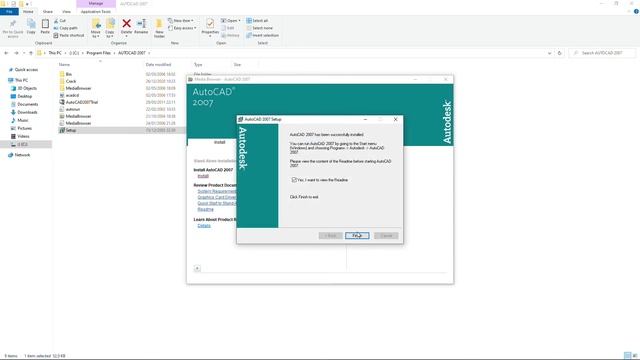The height and width of the screenshot is (360, 640).
Task: Click the plus button in Media Browser
Action: coord(197,268)
